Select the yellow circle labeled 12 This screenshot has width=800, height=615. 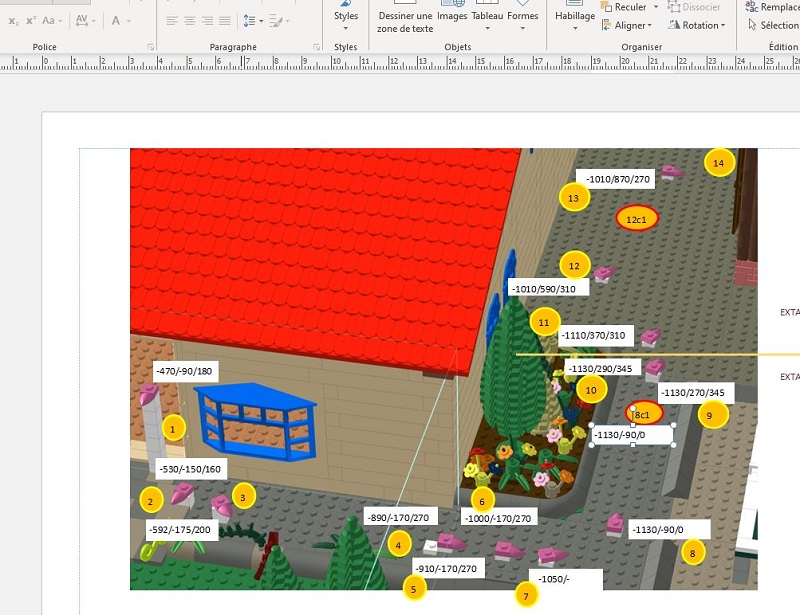coord(574,266)
